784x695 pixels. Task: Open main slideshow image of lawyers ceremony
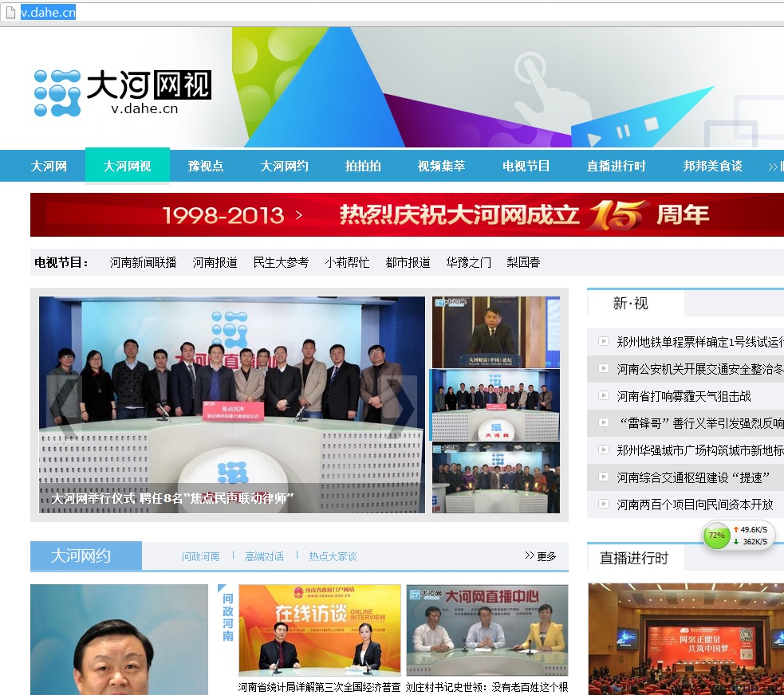pos(232,404)
